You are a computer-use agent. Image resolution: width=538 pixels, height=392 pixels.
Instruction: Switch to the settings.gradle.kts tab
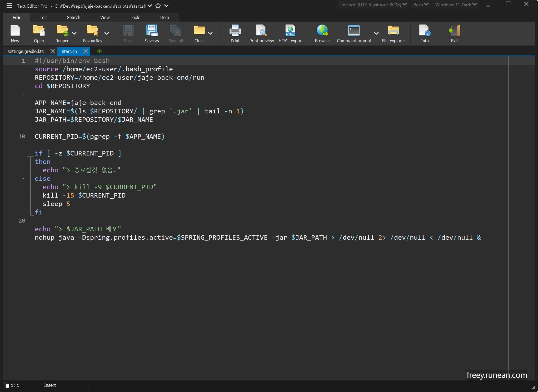26,51
